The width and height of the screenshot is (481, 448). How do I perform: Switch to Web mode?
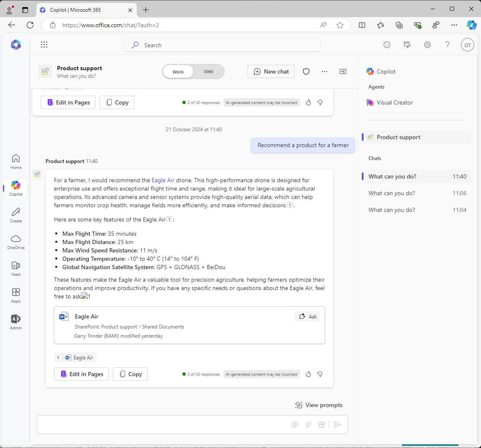(x=209, y=72)
